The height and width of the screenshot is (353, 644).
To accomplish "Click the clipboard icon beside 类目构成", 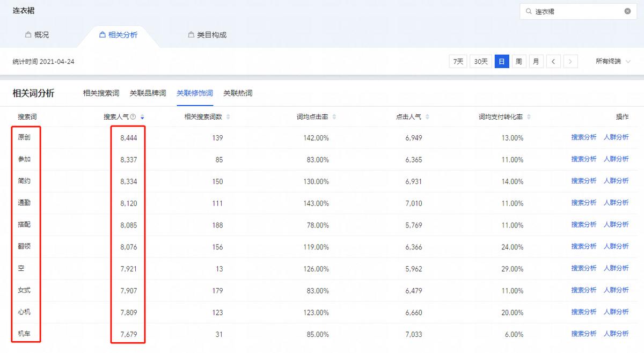I will pyautogui.click(x=191, y=34).
